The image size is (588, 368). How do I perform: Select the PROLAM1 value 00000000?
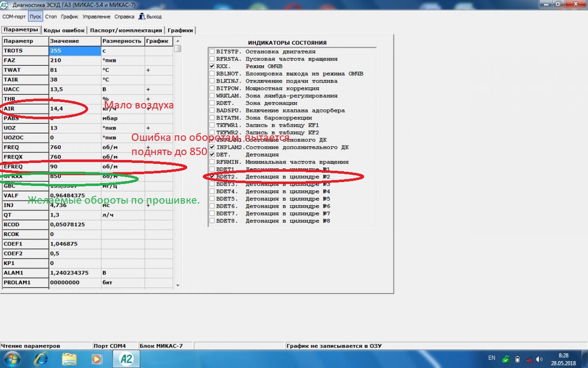tap(75, 283)
